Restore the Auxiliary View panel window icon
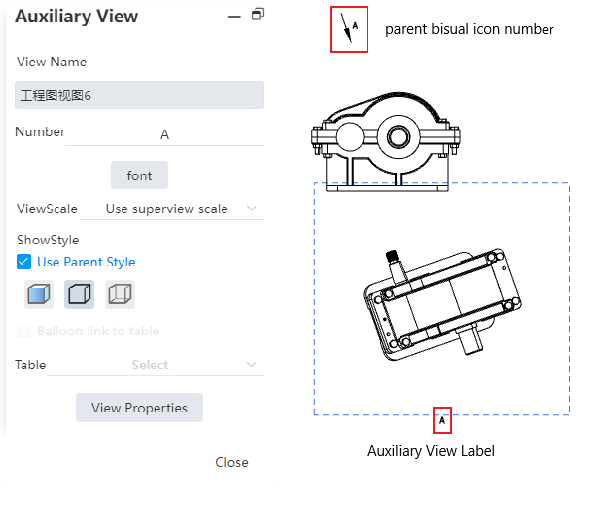Image resolution: width=592 pixels, height=520 pixels. pos(258,14)
